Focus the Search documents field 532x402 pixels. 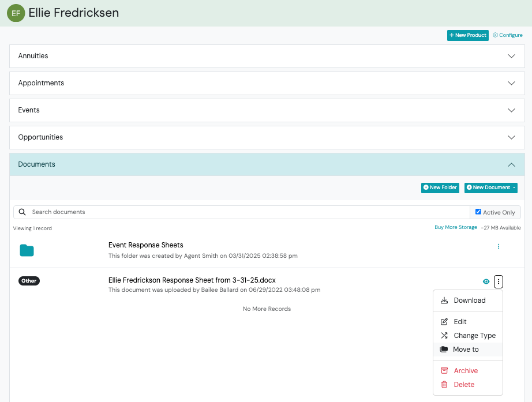[x=249, y=212]
